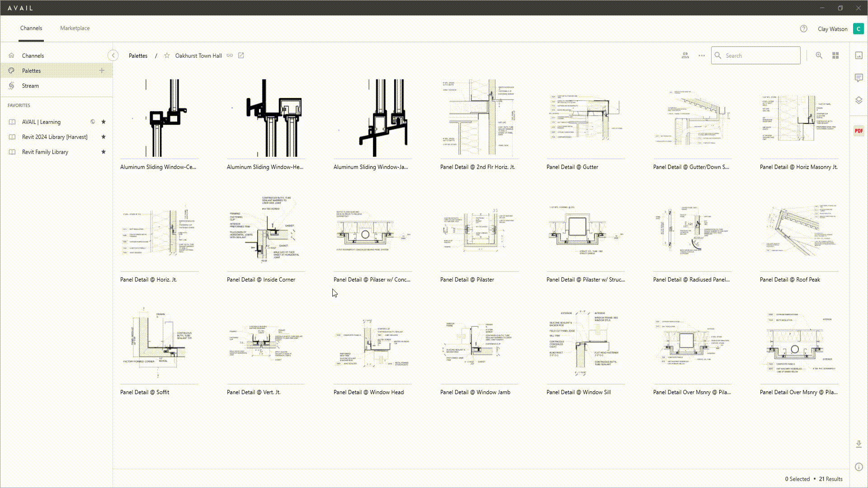Open the comments panel icon
868x488 pixels.
click(x=859, y=78)
